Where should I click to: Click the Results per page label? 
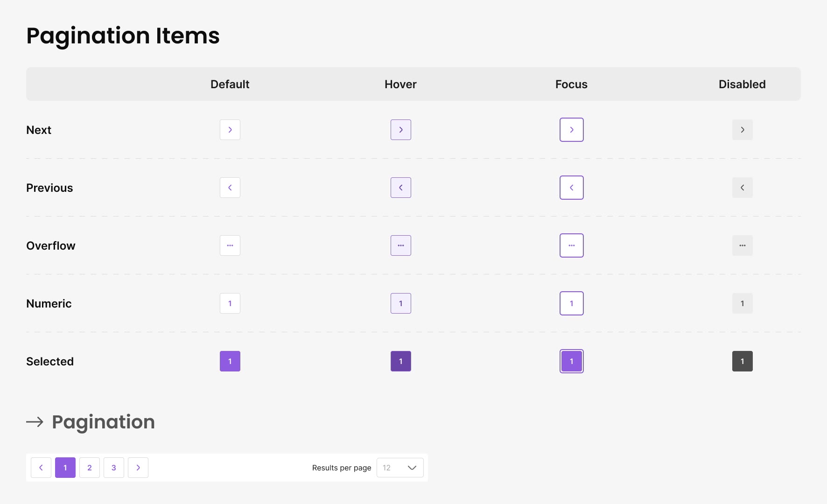342,468
